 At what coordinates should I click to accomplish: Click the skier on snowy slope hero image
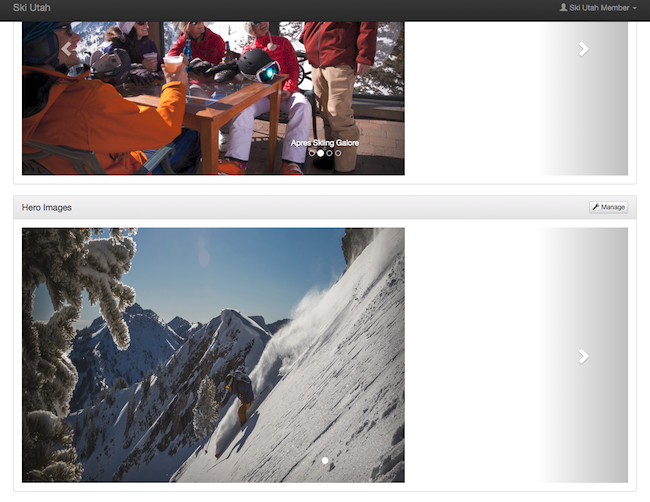(213, 355)
